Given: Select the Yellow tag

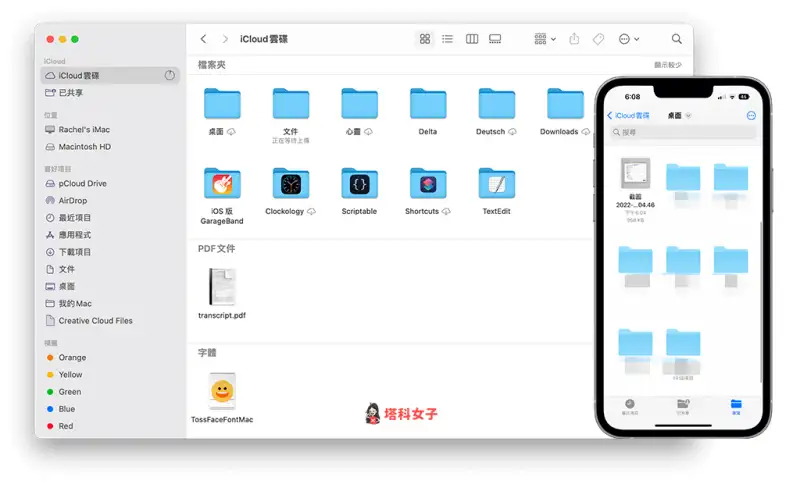Looking at the screenshot, I should [x=64, y=375].
